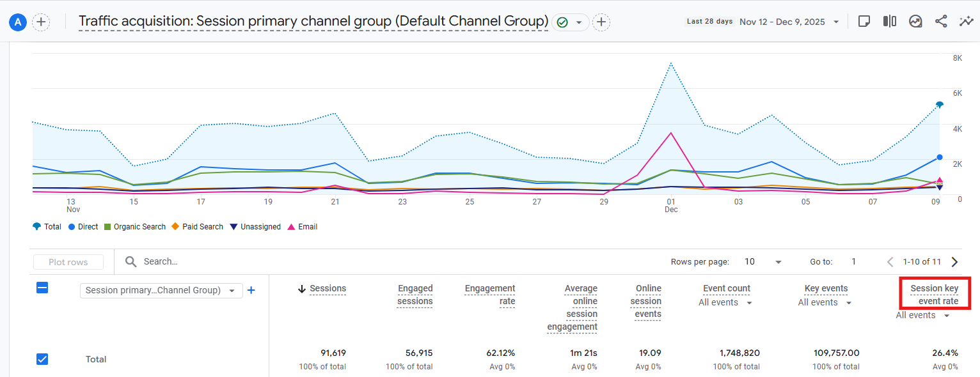
Task: Open the green checkmark status dropdown
Action: pos(571,22)
